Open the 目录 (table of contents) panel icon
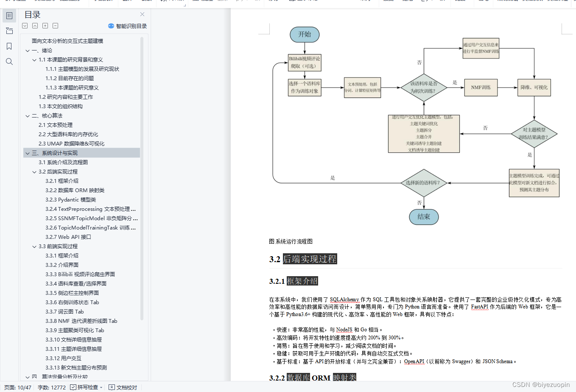The image size is (576, 392). coord(9,15)
